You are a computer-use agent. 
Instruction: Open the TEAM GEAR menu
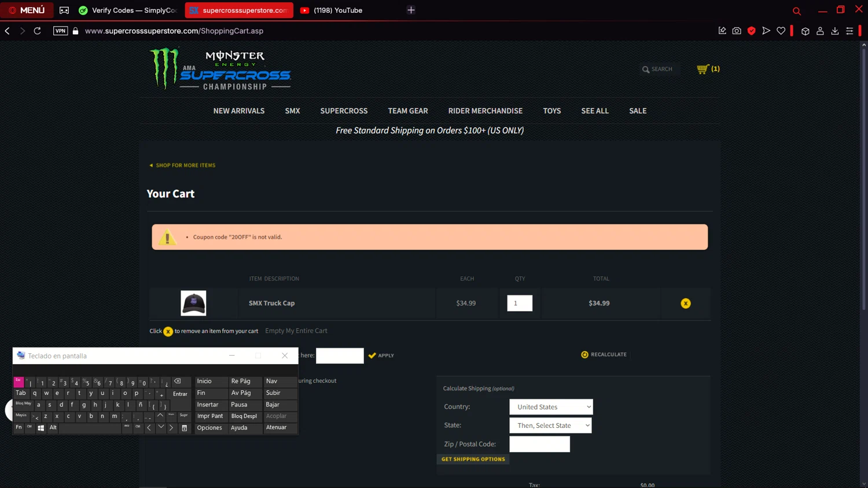408,111
